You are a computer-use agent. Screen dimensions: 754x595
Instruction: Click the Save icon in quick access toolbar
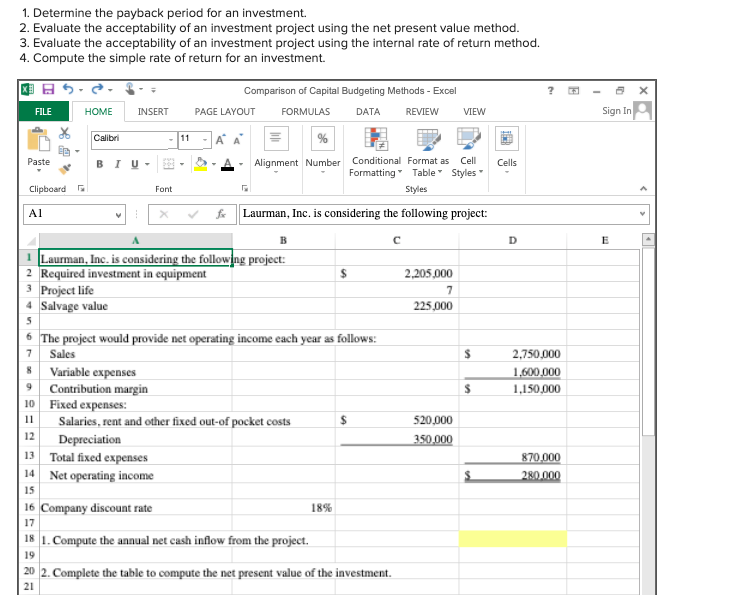pyautogui.click(x=48, y=89)
